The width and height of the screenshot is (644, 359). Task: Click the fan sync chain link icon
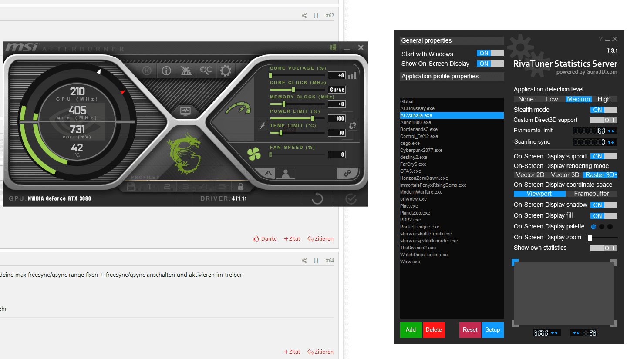pos(347,173)
